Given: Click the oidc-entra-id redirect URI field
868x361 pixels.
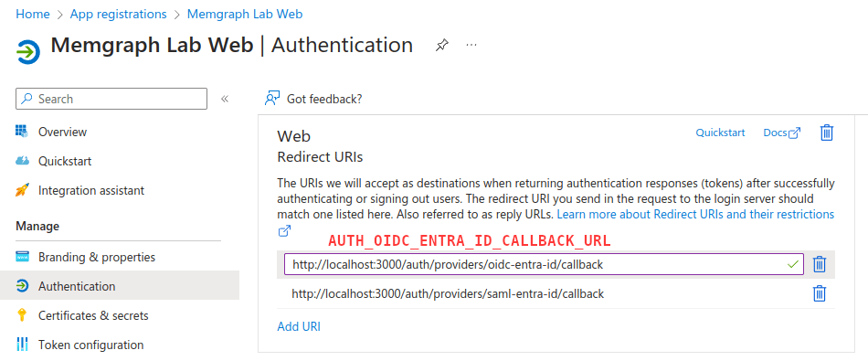Looking at the screenshot, I should click(544, 265).
